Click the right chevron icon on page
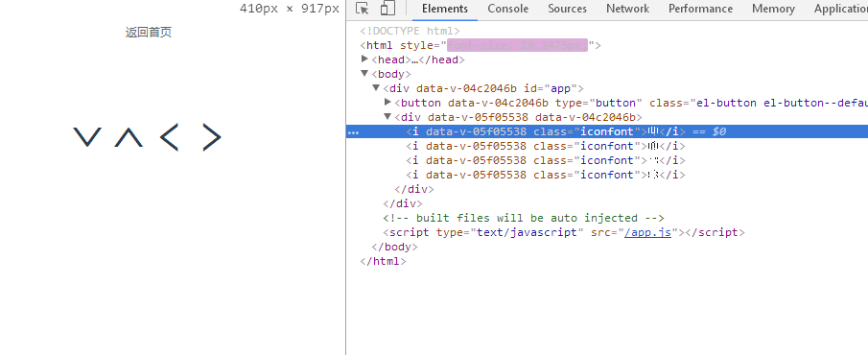 pyautogui.click(x=211, y=137)
